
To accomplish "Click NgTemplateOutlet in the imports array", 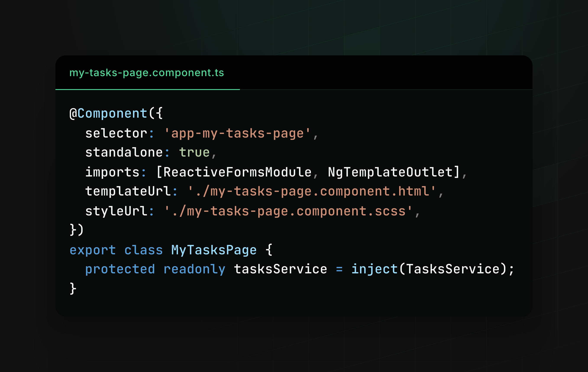I will pyautogui.click(x=390, y=172).
